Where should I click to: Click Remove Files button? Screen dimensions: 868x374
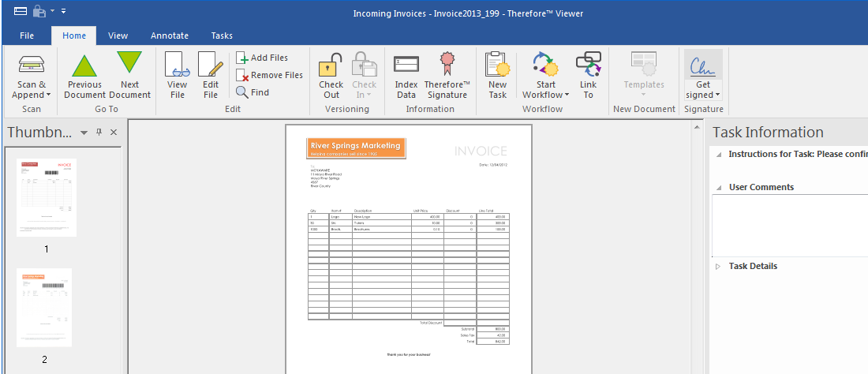click(x=270, y=75)
